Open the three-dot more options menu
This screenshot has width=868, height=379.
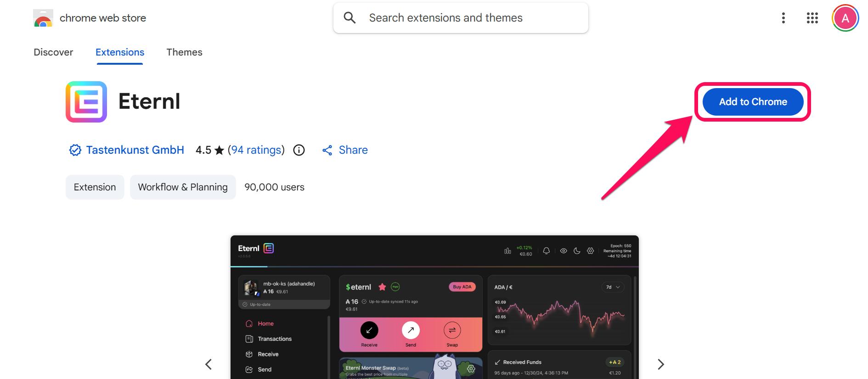coord(783,18)
